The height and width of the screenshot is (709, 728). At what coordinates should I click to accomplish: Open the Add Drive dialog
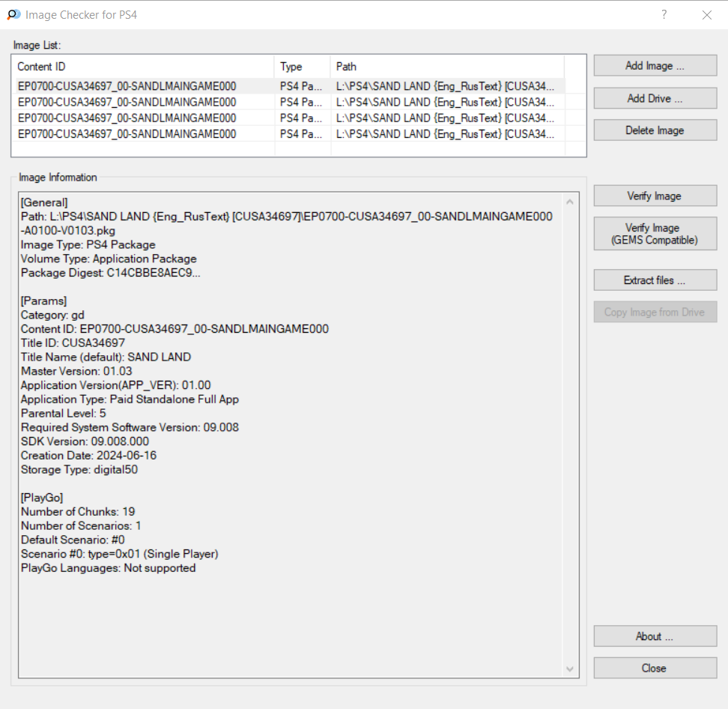[x=655, y=98]
